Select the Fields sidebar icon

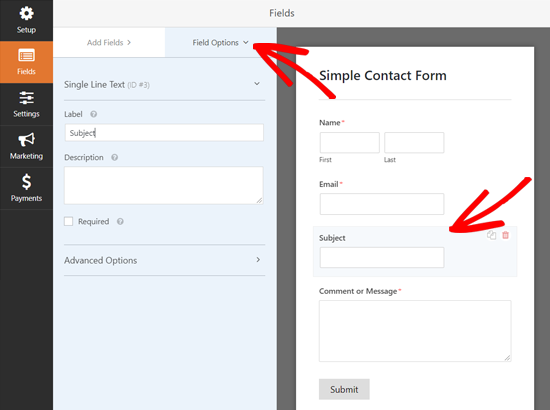pos(26,56)
